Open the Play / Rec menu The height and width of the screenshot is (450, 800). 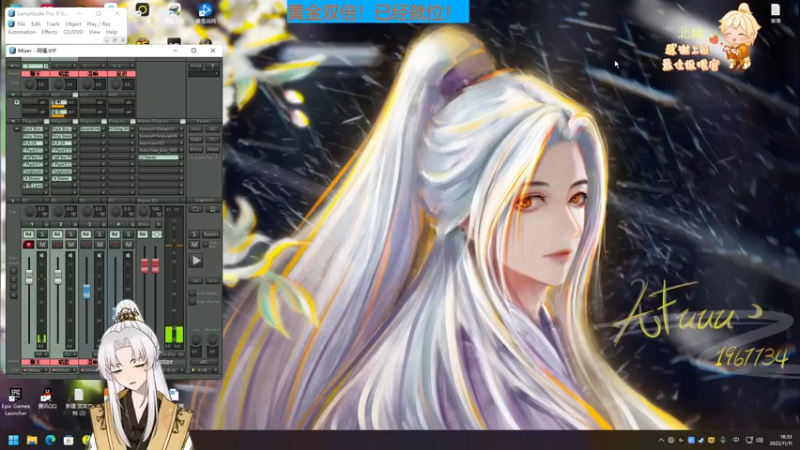[x=98, y=24]
